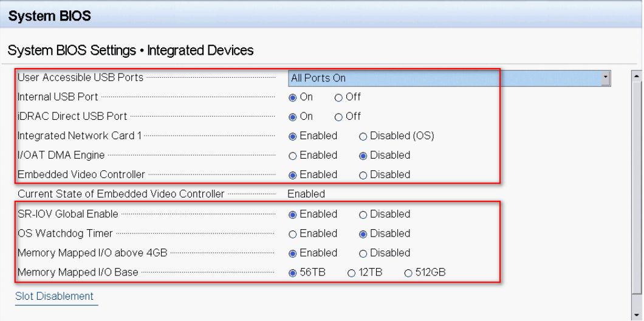
Task: Open the User Accessible USB Ports dropdown arrow
Action: click(x=605, y=78)
